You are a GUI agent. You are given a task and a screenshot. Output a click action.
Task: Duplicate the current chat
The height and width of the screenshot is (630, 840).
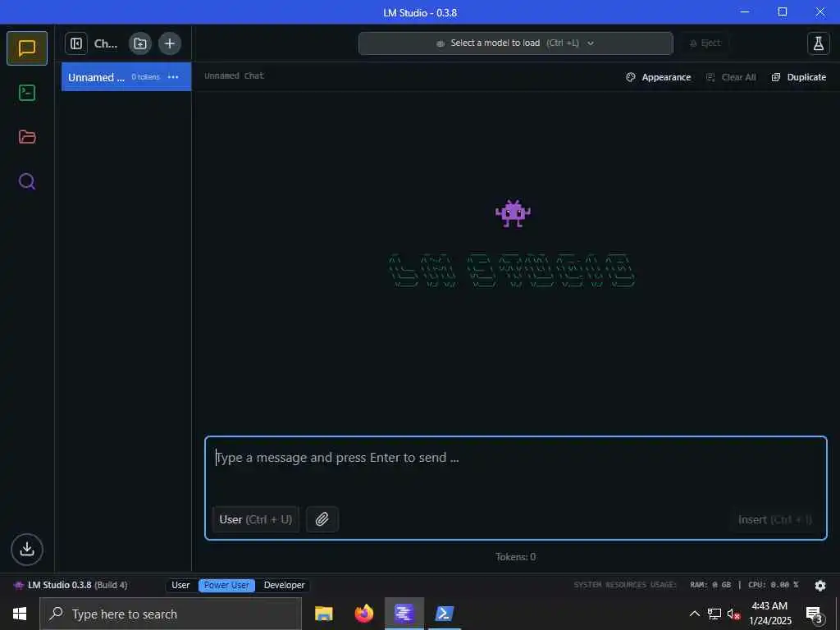coord(799,77)
